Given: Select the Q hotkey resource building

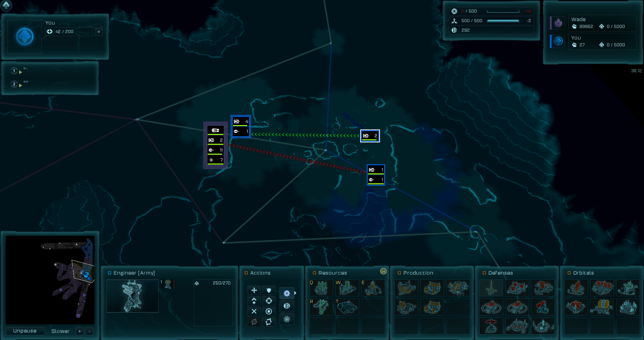Looking at the screenshot, I should [321, 288].
